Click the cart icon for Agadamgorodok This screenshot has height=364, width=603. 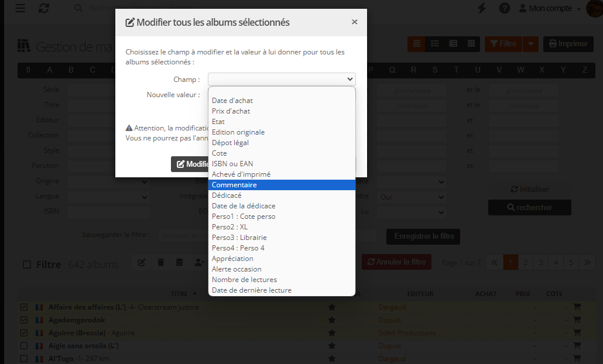coord(577,320)
